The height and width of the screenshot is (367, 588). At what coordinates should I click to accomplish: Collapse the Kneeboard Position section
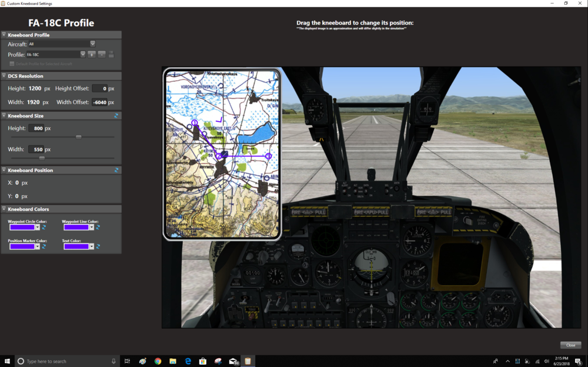(4, 170)
